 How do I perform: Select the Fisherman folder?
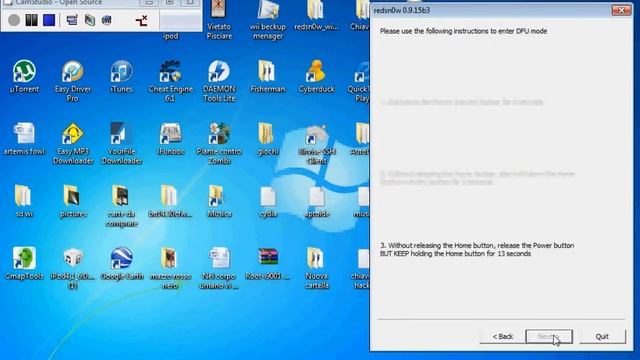[267, 76]
